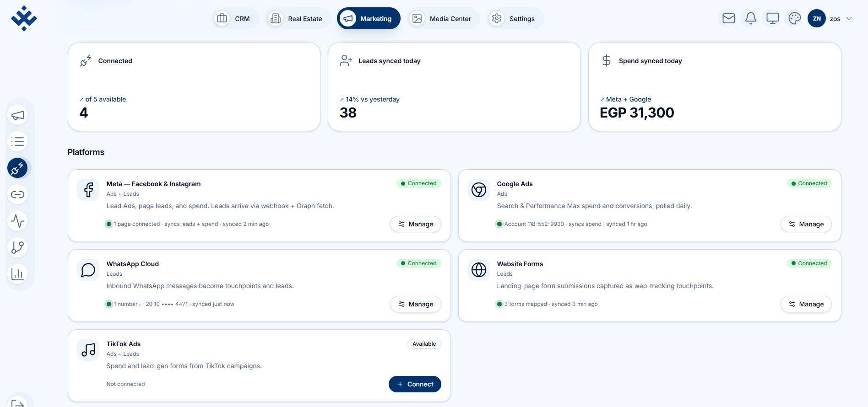Manage the Google Ads integration
Image resolution: width=868 pixels, height=407 pixels.
click(806, 224)
